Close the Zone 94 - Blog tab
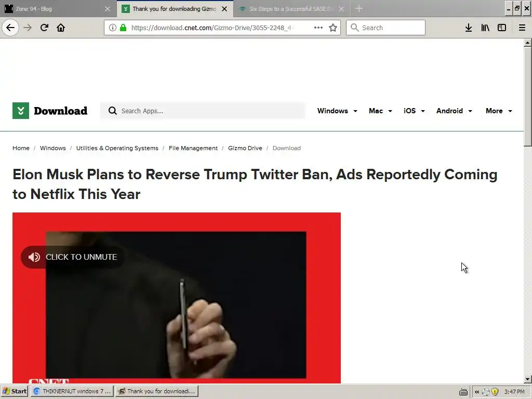532x399 pixels. pos(107,9)
